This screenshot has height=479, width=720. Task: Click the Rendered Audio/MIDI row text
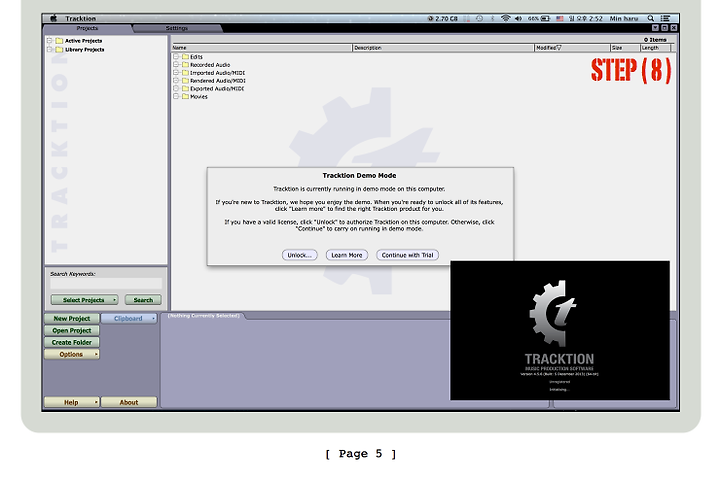[218, 80]
